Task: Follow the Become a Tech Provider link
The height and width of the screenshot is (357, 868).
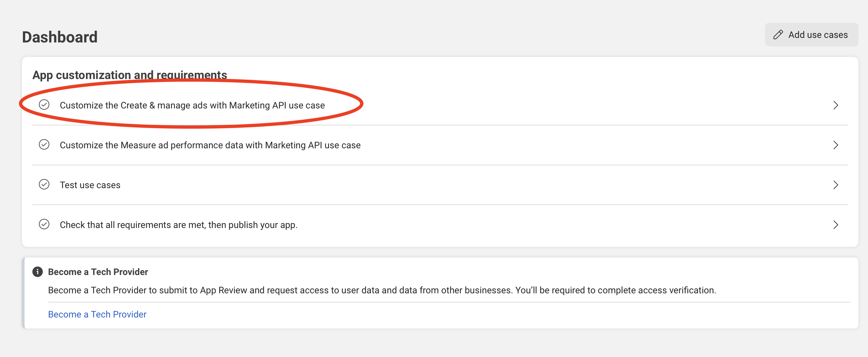Action: pos(97,314)
